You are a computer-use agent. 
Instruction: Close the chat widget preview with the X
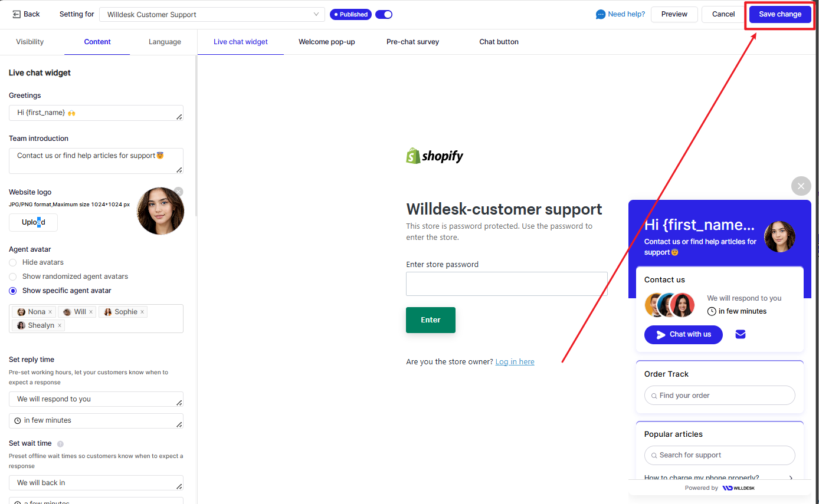(801, 186)
